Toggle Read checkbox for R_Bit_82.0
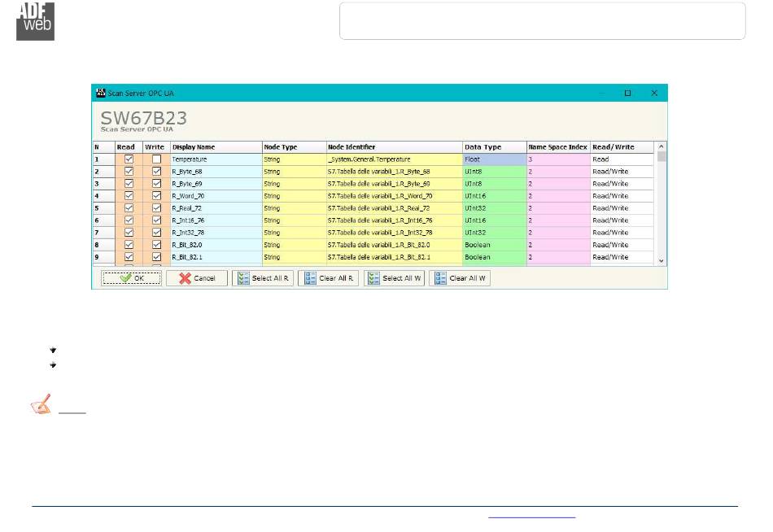The height and width of the screenshot is (532, 773). point(129,245)
